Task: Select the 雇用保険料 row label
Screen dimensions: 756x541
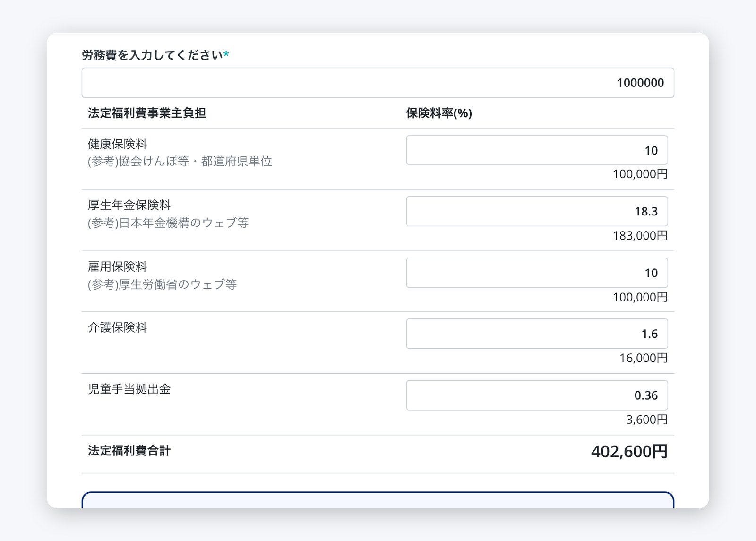Action: point(117,266)
